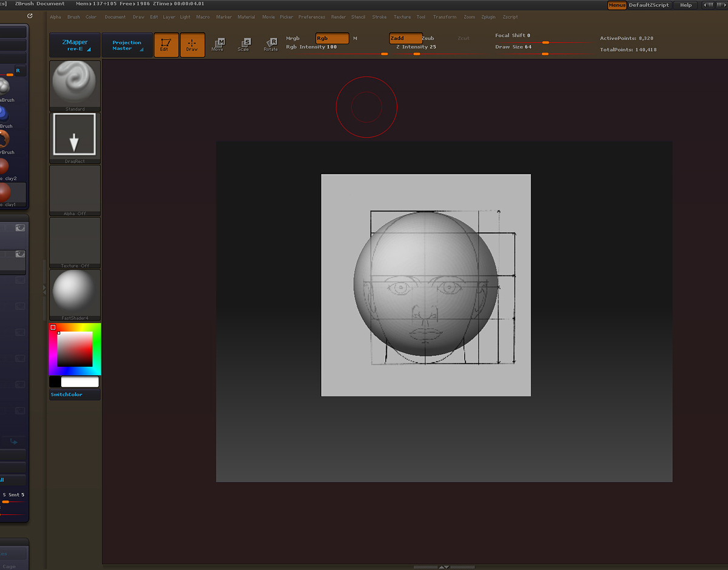
Task: Enable M material mode
Action: tap(355, 38)
